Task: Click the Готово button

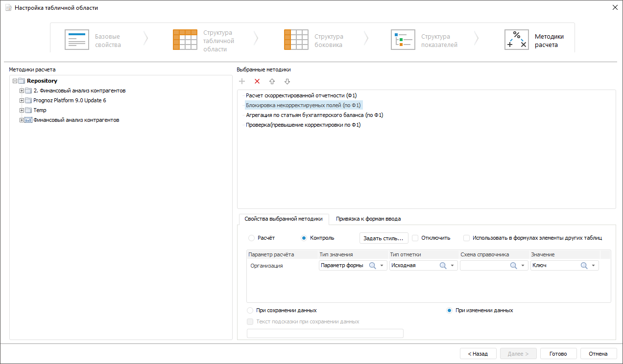Action: click(x=558, y=354)
